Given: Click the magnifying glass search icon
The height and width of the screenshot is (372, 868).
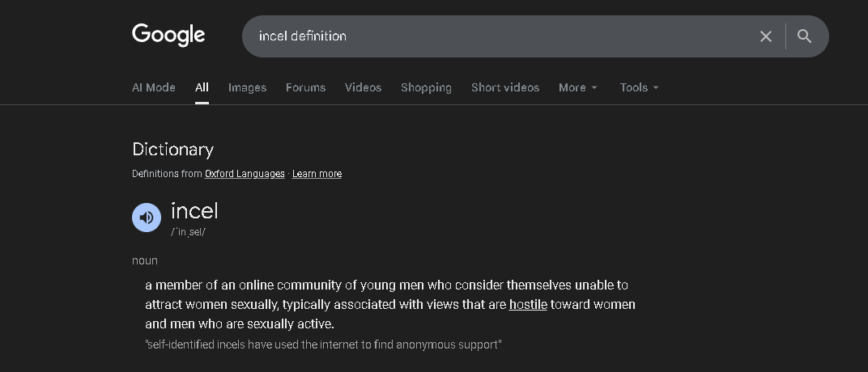Looking at the screenshot, I should tap(804, 36).
